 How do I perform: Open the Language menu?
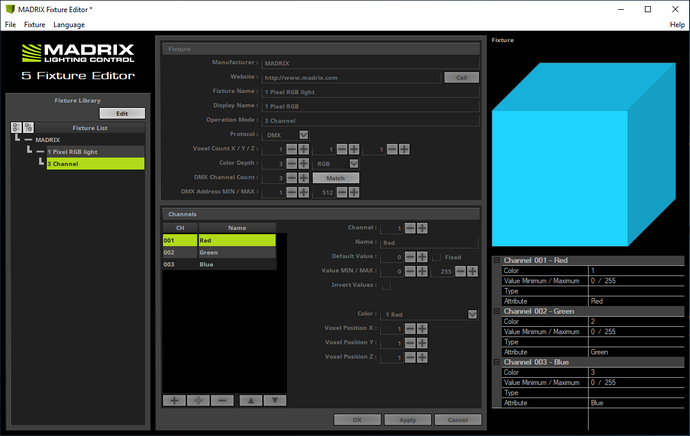(x=69, y=25)
